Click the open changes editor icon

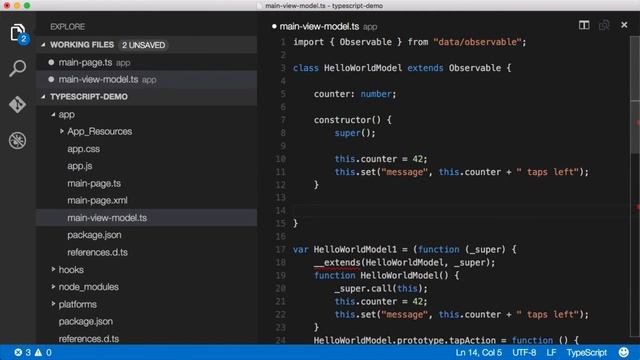[604, 25]
